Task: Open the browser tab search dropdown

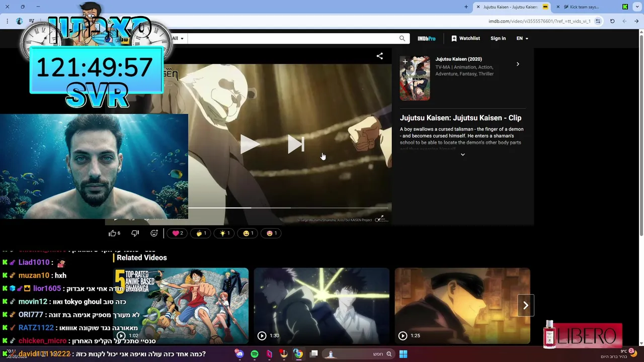Action: coord(637,7)
